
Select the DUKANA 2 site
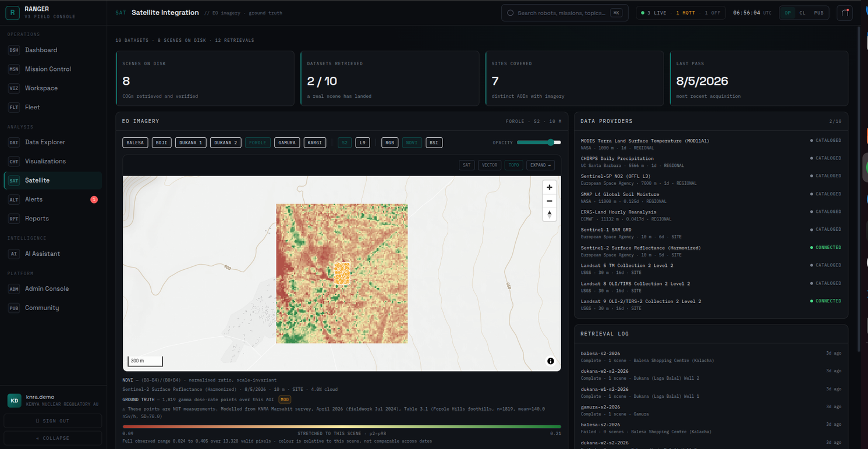click(225, 142)
